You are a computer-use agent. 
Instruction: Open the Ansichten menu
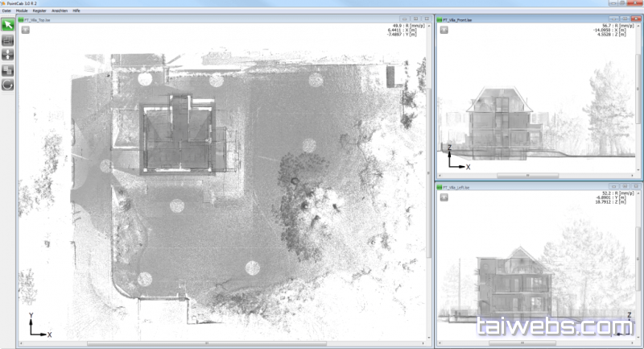pos(60,11)
